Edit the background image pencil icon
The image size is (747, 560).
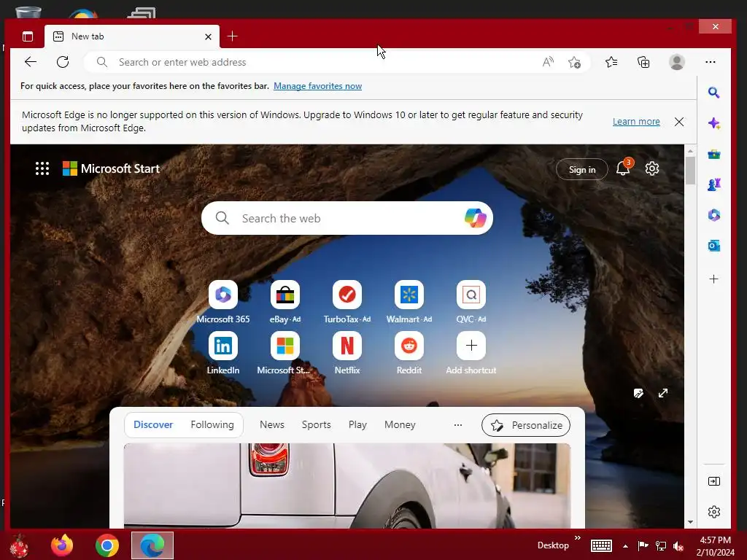pyautogui.click(x=638, y=393)
